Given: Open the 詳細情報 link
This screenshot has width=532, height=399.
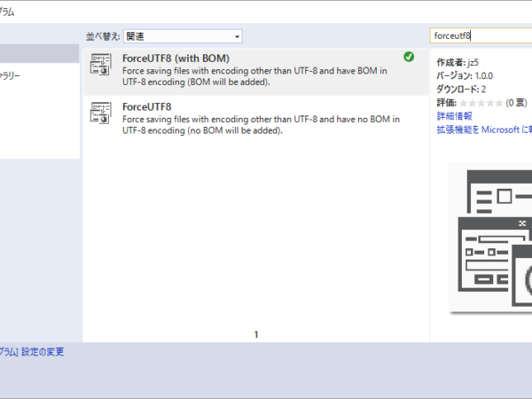Looking at the screenshot, I should click(454, 116).
